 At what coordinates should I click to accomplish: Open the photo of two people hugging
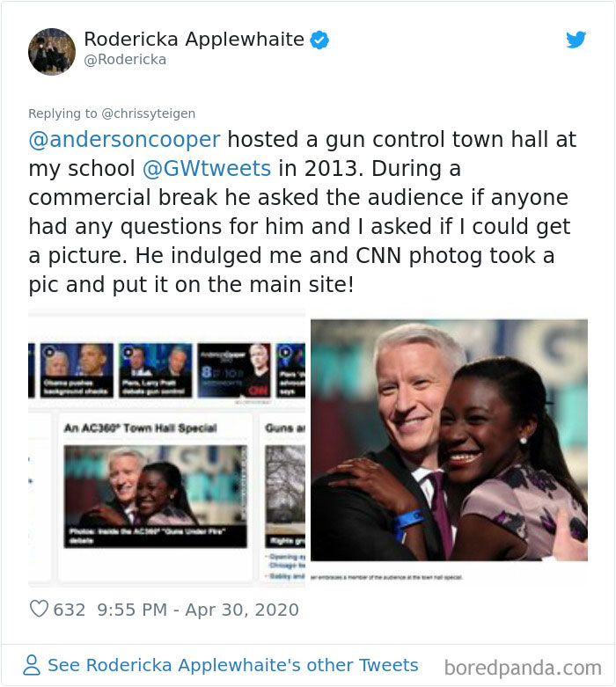(x=449, y=441)
